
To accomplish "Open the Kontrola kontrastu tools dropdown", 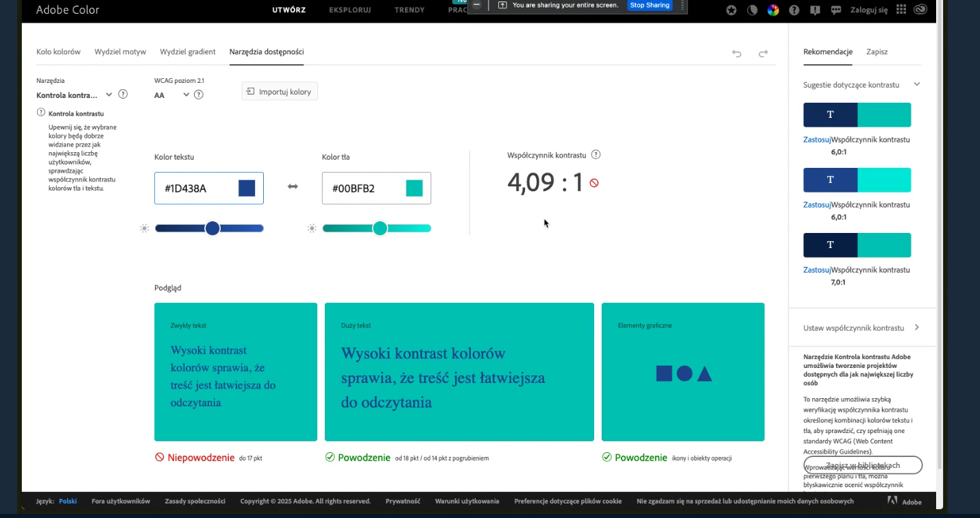I will point(73,95).
